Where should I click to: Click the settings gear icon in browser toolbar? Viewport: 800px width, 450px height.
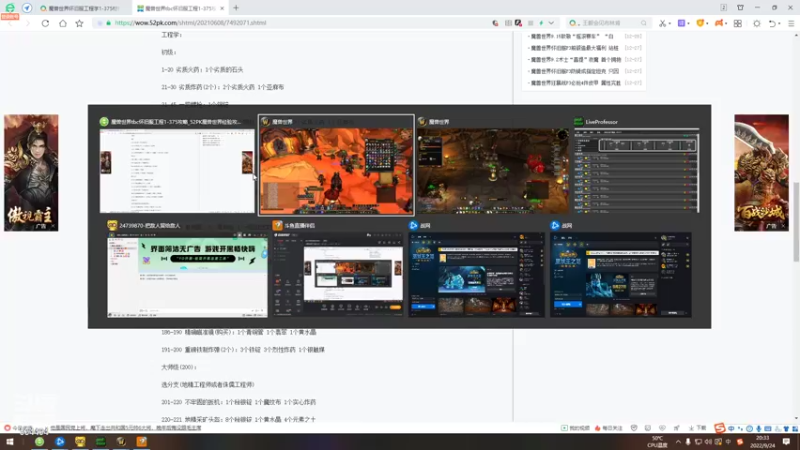(x=757, y=23)
